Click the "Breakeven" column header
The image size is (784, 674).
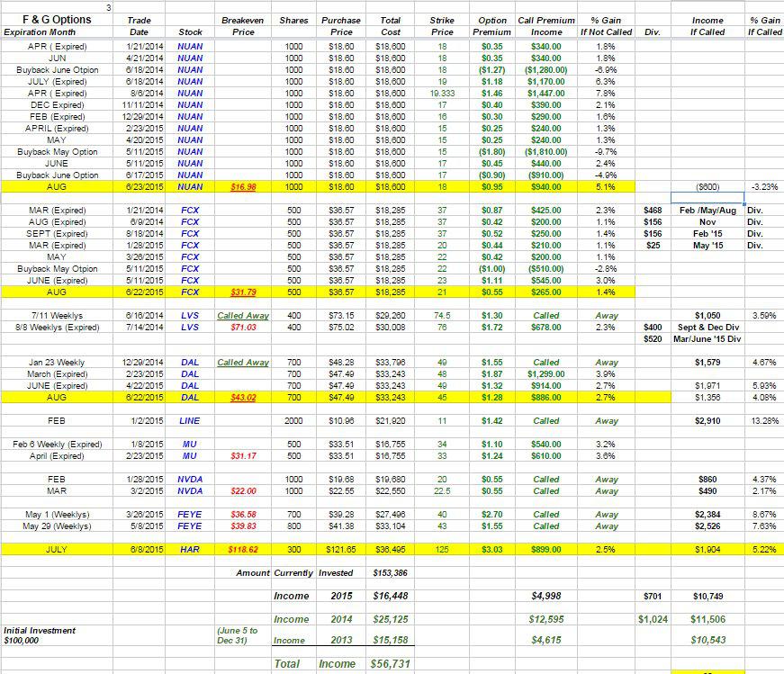pos(242,20)
